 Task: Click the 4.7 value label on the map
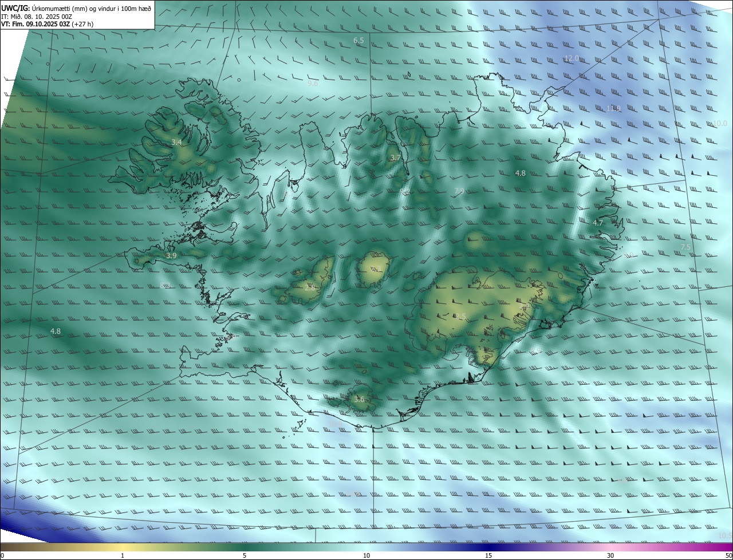(598, 223)
